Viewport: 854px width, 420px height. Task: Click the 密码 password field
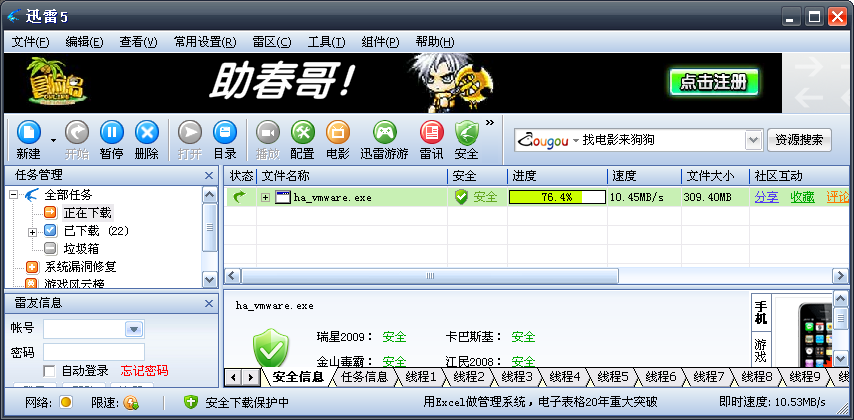tap(94, 352)
